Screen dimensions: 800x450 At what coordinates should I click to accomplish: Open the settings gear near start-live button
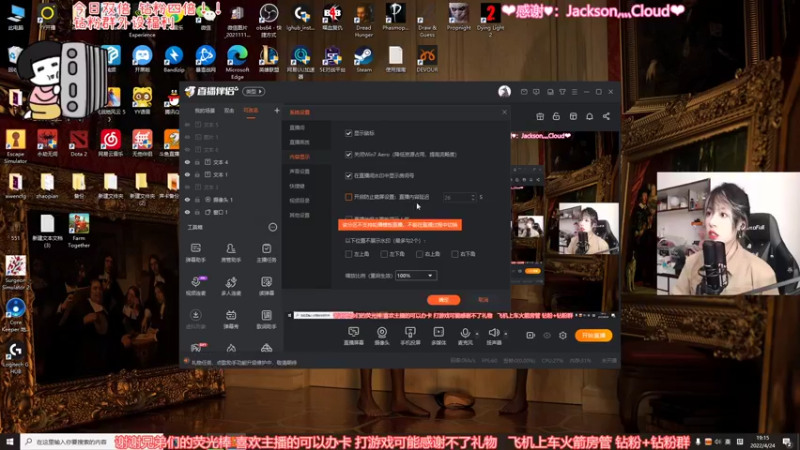click(x=563, y=335)
